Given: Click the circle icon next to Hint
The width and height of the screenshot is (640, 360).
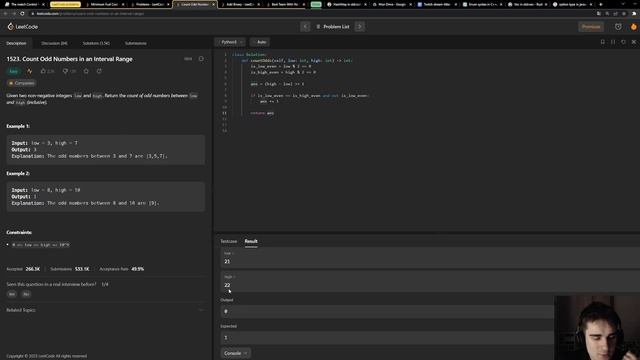Looking at the screenshot, I should click(x=201, y=59).
